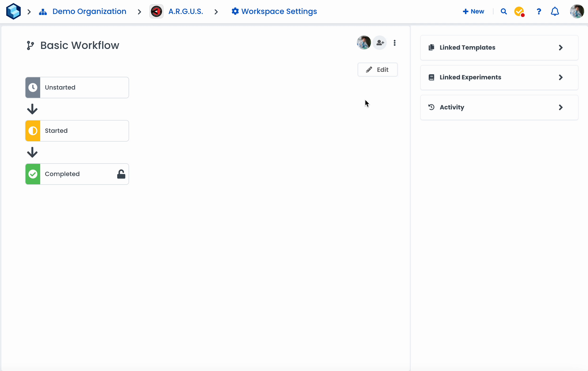This screenshot has width=588, height=371.
Task: Toggle the lock on Completed step
Action: pos(121,174)
